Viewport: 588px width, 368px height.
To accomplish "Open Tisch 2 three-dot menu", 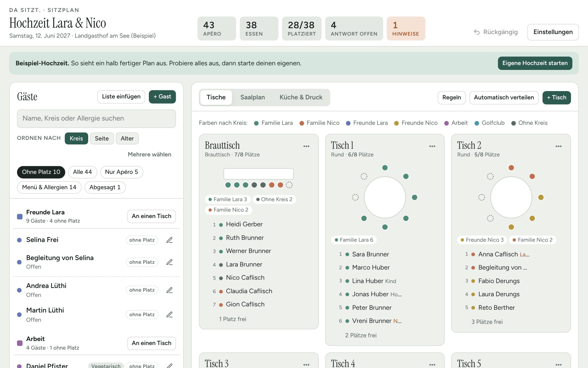I will [x=558, y=146].
